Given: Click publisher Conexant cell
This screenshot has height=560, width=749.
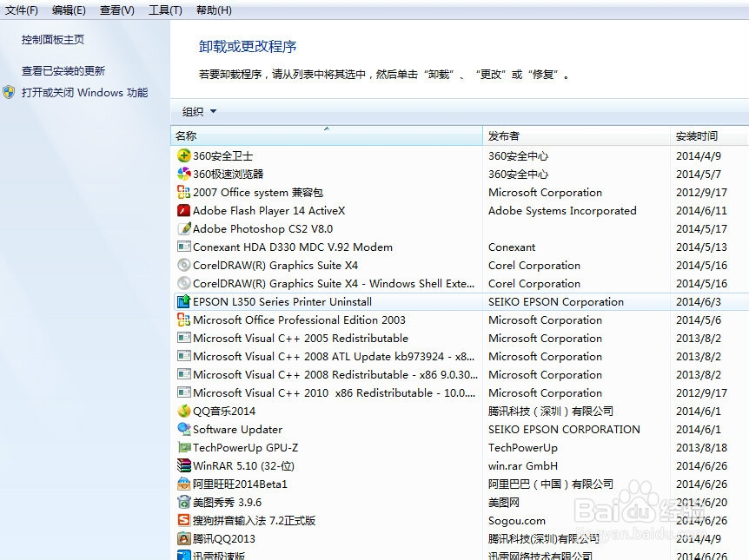Looking at the screenshot, I should [x=512, y=247].
